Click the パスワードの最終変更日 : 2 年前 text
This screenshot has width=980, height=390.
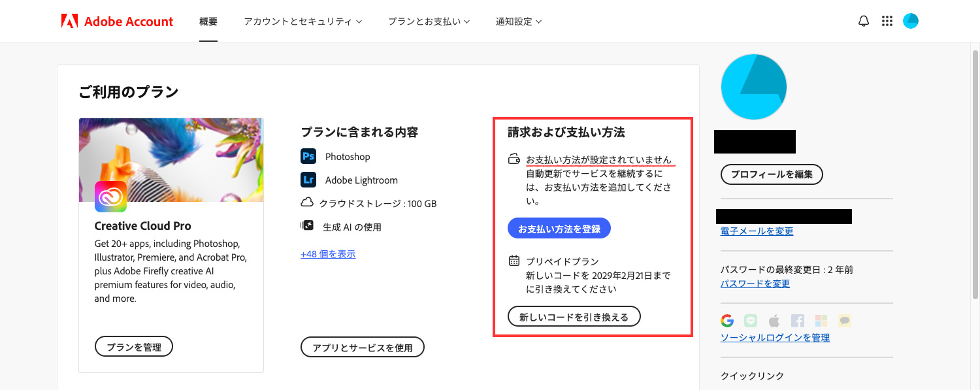click(x=787, y=269)
